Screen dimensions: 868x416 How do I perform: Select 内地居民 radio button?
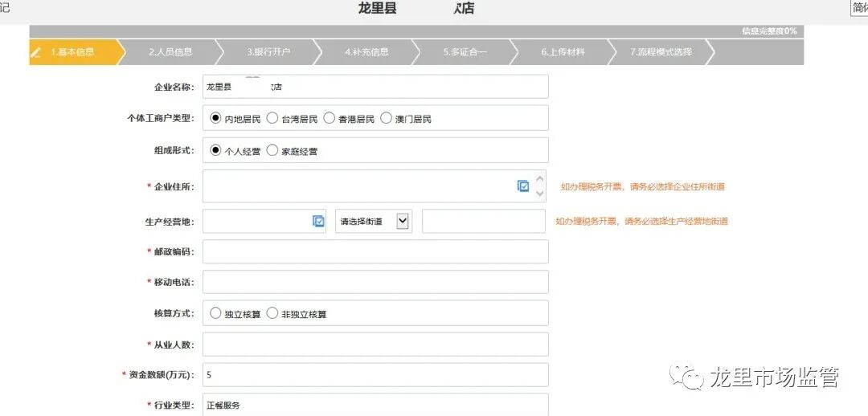(215, 118)
